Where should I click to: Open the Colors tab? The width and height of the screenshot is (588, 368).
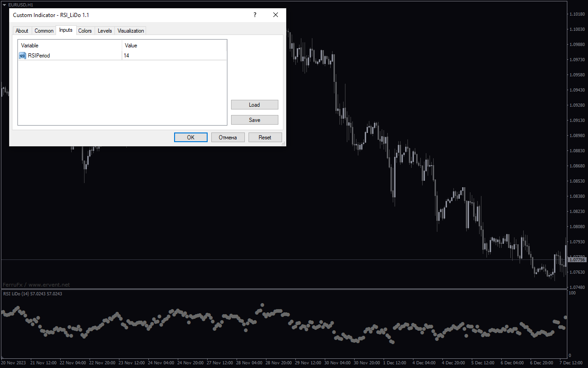click(x=85, y=31)
